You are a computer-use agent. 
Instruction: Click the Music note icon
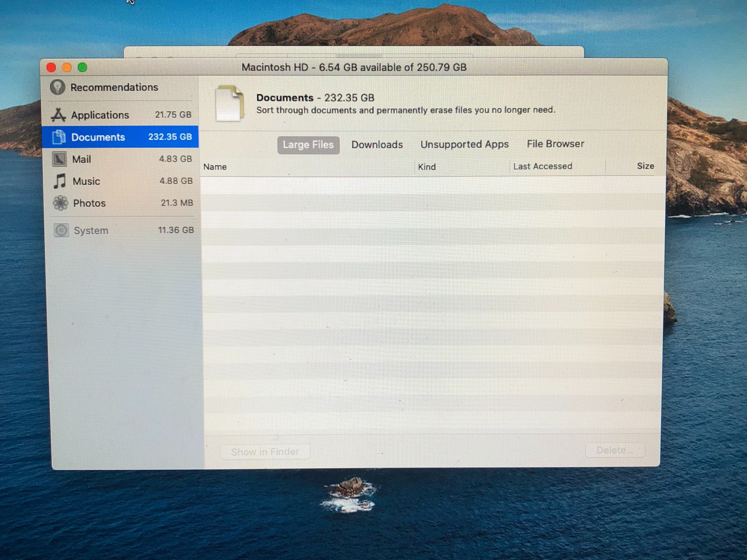coord(60,181)
